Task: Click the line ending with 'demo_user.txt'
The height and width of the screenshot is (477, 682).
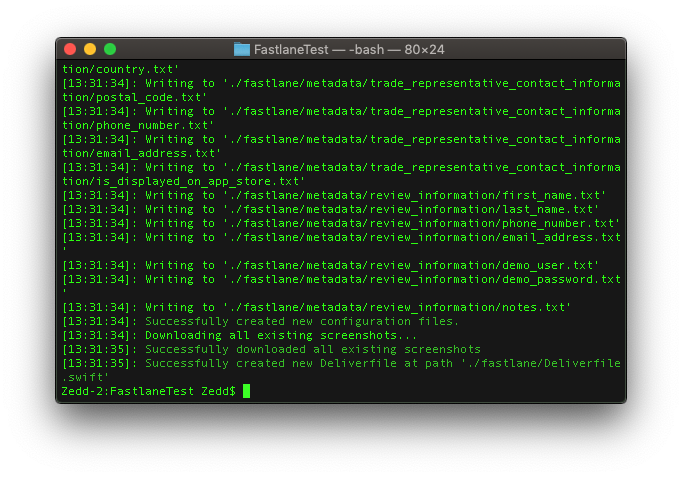Action: 330,265
